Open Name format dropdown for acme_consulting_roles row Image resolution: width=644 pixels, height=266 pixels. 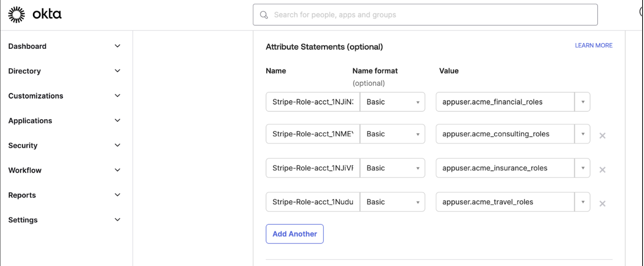pyautogui.click(x=393, y=134)
